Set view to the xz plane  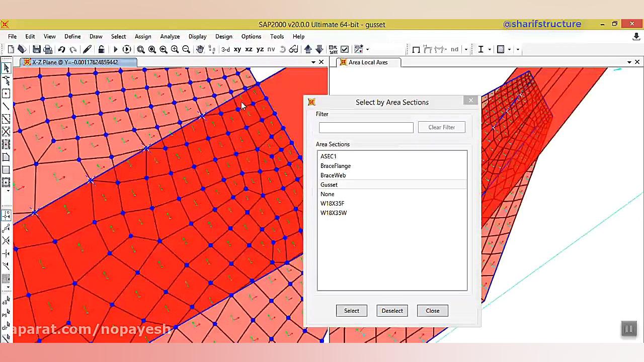(x=249, y=49)
